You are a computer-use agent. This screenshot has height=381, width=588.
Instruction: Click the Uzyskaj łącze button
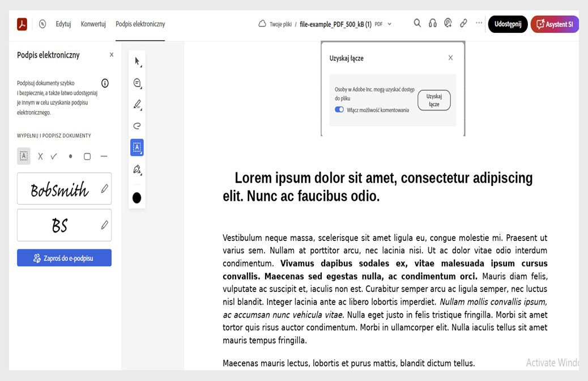pyautogui.click(x=434, y=99)
